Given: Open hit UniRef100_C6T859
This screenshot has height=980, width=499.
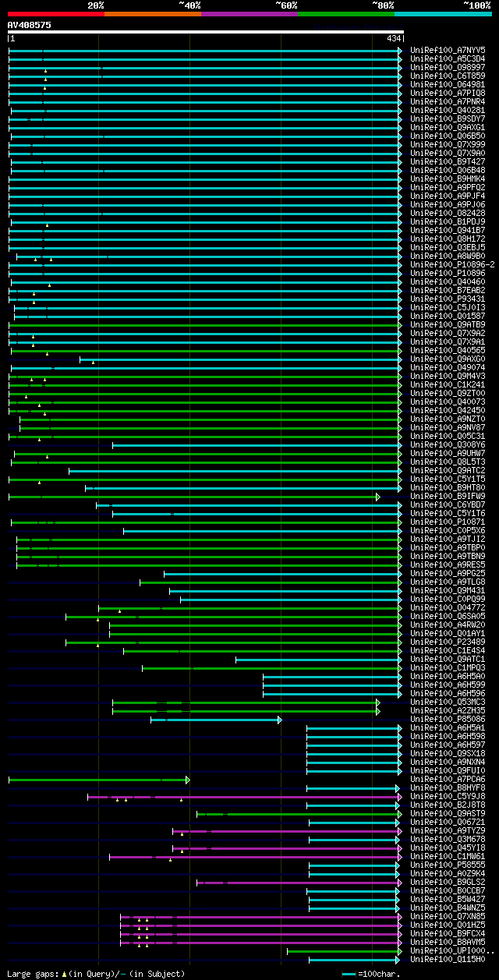Looking at the screenshot, I should 447,76.
